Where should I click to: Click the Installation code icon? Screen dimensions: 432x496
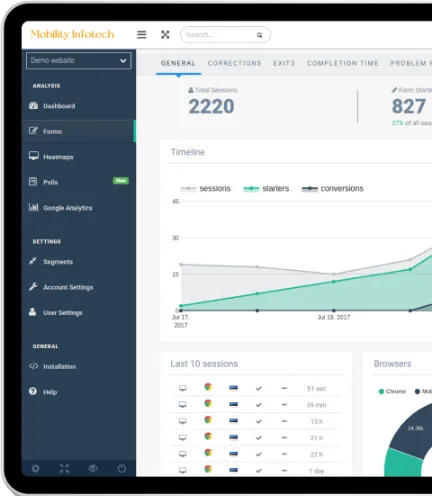33,366
